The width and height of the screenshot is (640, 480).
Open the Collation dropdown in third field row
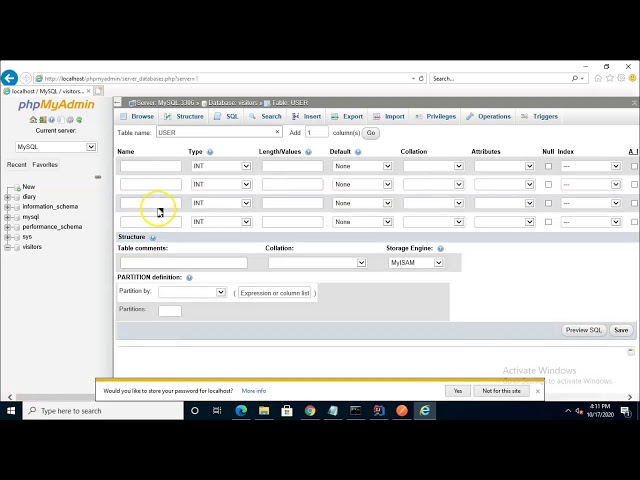(x=433, y=203)
